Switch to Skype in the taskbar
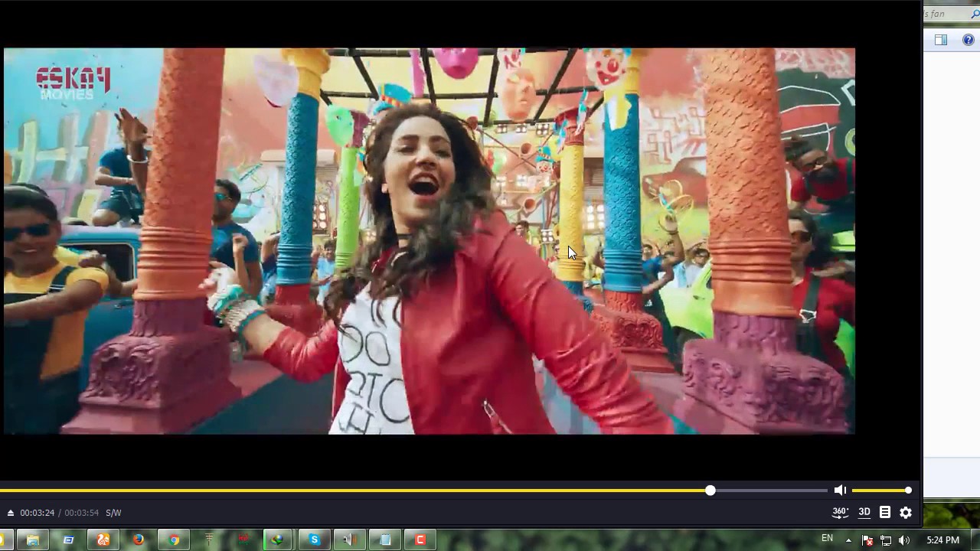Image resolution: width=980 pixels, height=551 pixels. 314,540
